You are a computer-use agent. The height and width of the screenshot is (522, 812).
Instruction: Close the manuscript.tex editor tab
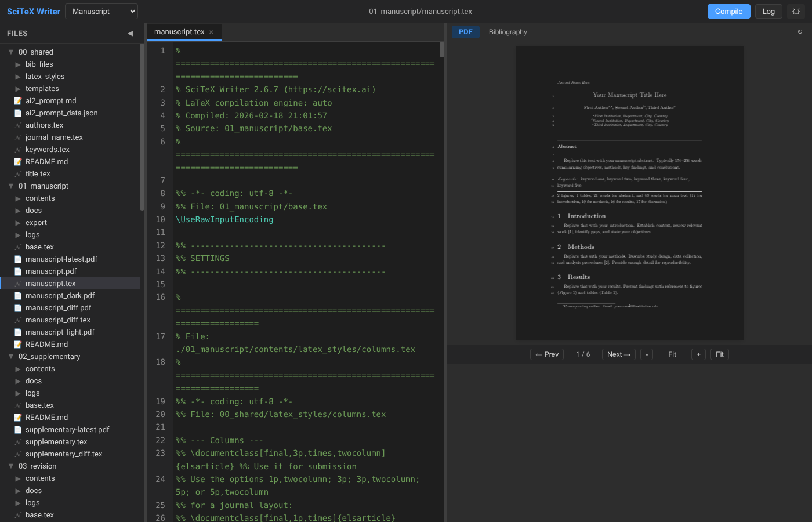212,32
